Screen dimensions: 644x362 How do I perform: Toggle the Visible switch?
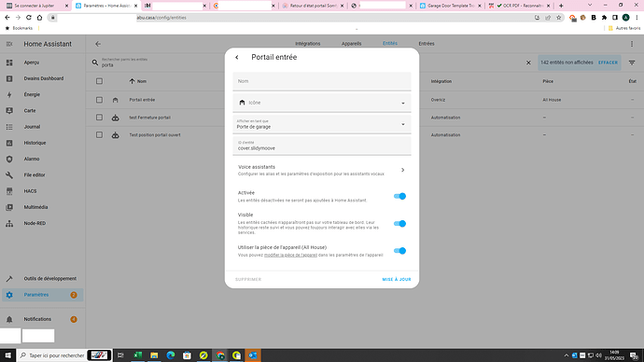click(399, 224)
